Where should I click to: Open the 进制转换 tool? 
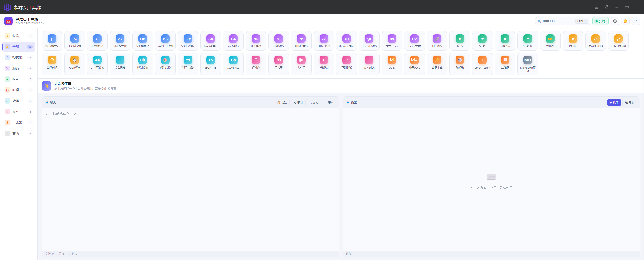pyautogui.click(x=143, y=64)
